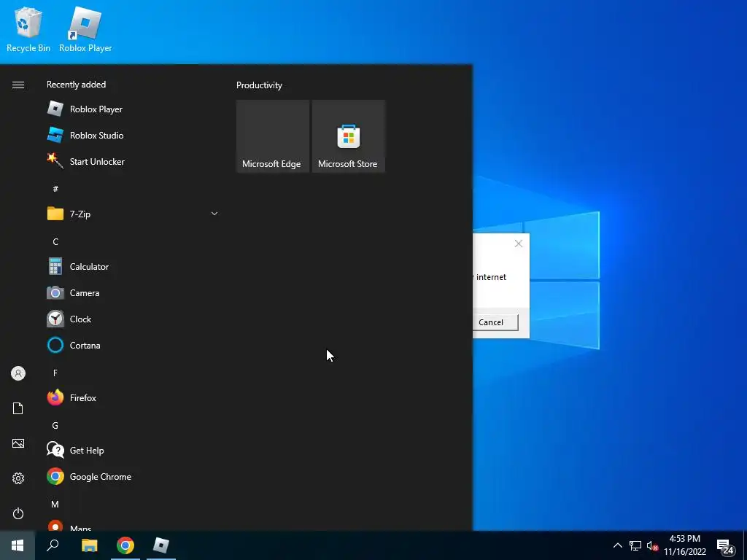This screenshot has width=747, height=560.
Task: Open the network status tray icon
Action: click(635, 545)
